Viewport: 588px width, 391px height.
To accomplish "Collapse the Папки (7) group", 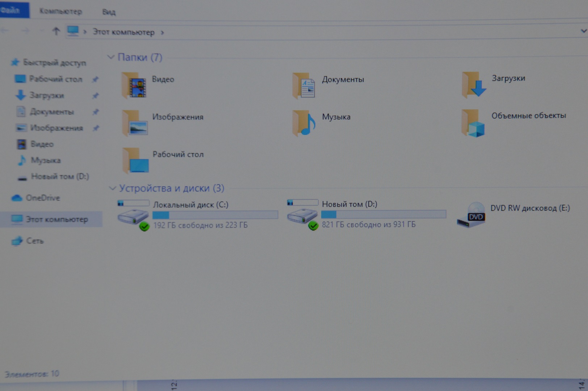I will (x=111, y=57).
